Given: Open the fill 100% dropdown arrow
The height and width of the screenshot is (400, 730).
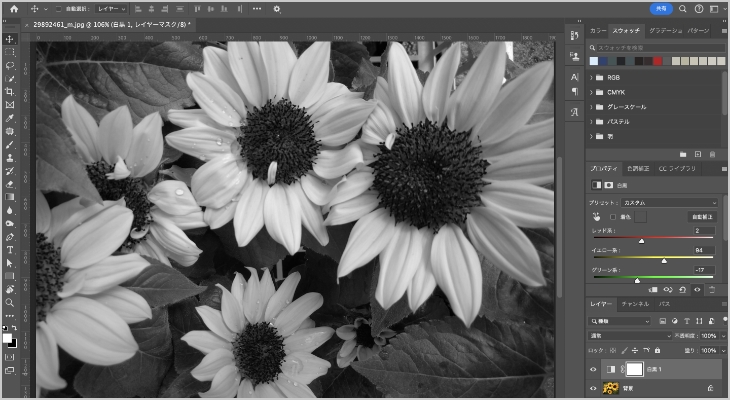Looking at the screenshot, I should tap(724, 351).
